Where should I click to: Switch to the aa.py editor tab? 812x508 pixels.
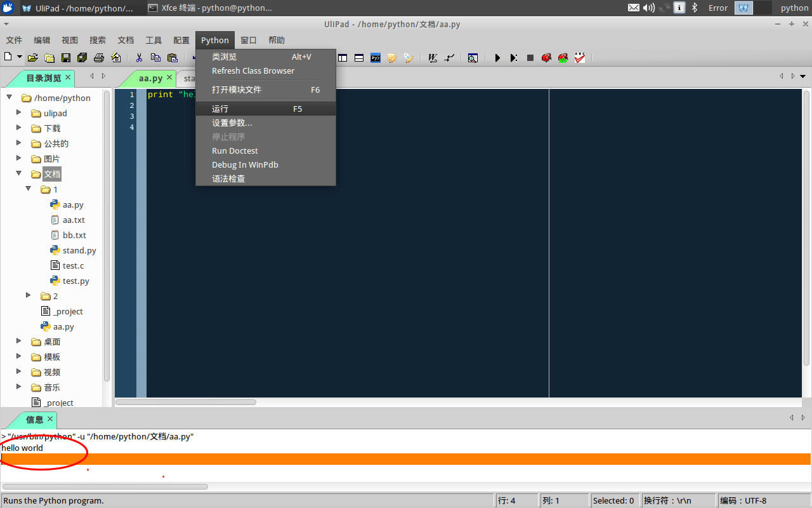tap(151, 78)
